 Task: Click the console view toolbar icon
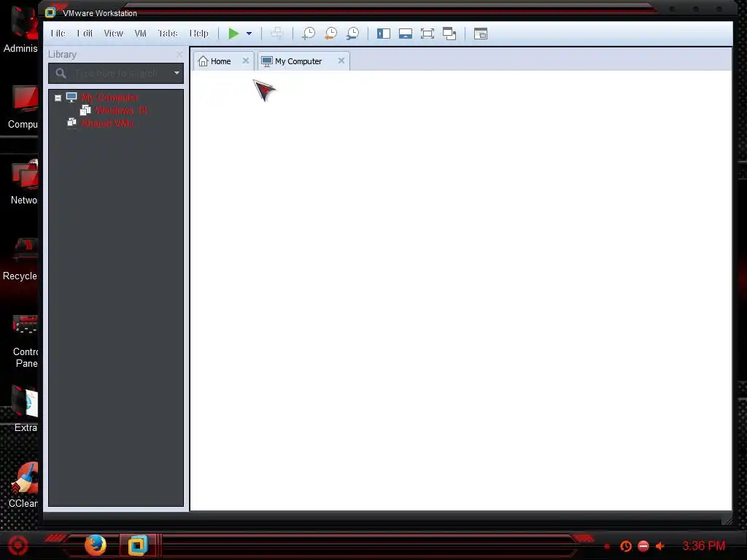tap(481, 34)
